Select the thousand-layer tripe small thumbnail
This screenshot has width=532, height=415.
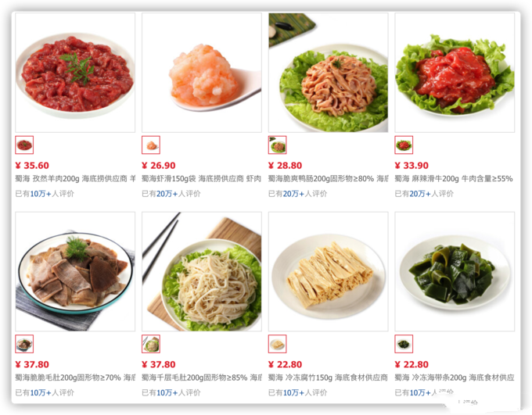[151, 344]
